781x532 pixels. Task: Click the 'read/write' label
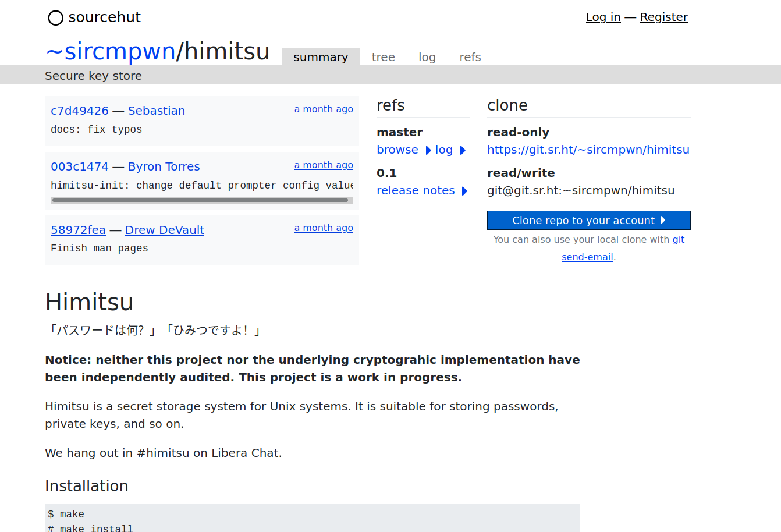[521, 173]
